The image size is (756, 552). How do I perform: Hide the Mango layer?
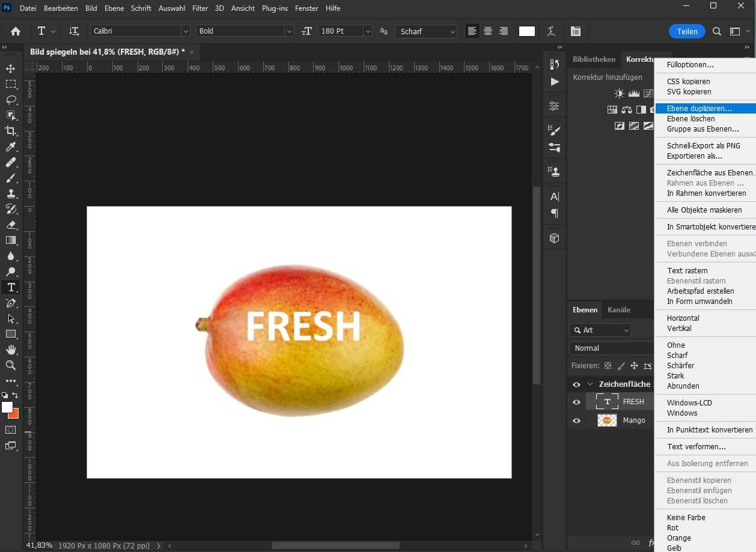576,420
